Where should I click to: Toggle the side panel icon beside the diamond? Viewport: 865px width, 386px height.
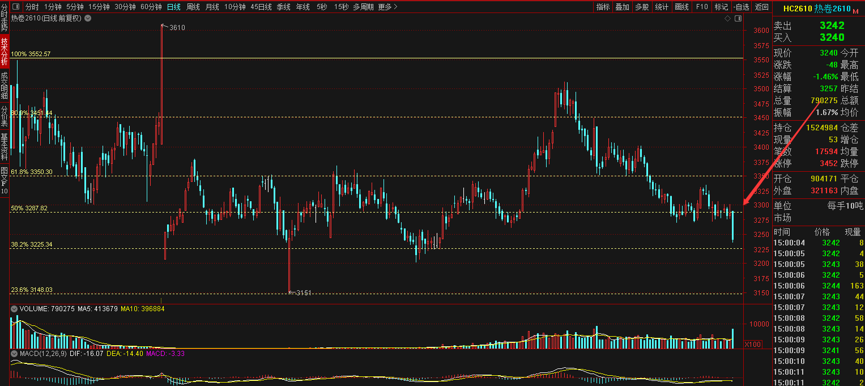739,18
